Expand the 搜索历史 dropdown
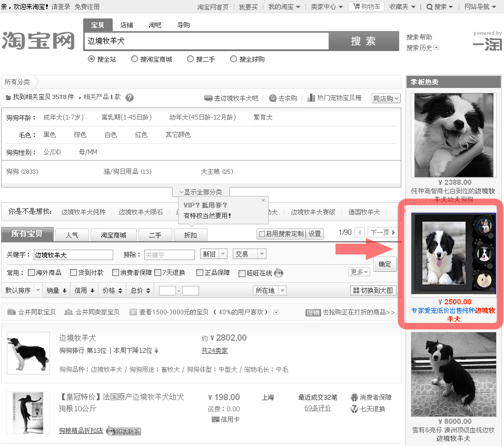Screen dimensions: 504x446 [x=436, y=47]
